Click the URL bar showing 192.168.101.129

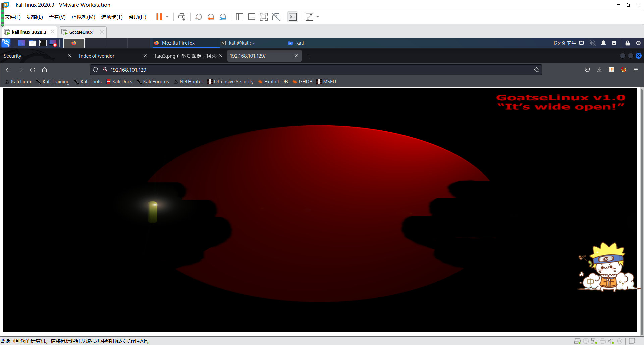[315, 70]
